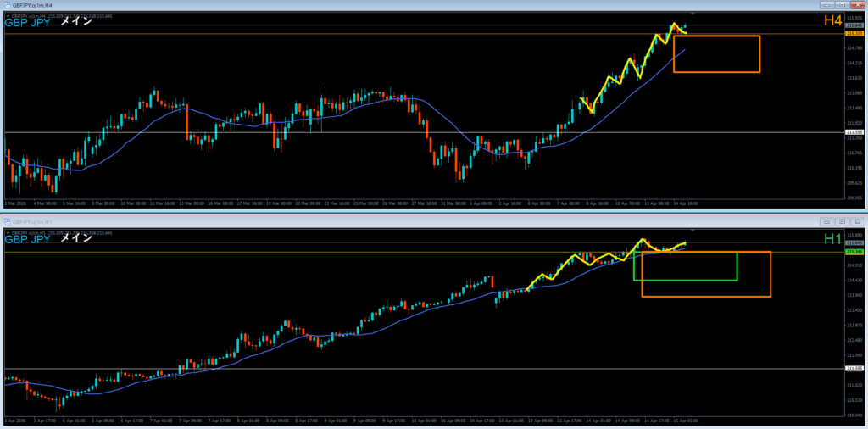This screenshot has height=429, width=868.
Task: Expand the GBPJPY H4 indicator info arrow
Action: click(8, 15)
